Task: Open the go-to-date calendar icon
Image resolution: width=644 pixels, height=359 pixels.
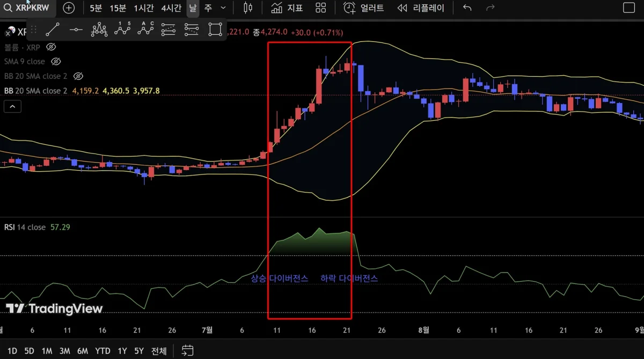Action: 187,351
